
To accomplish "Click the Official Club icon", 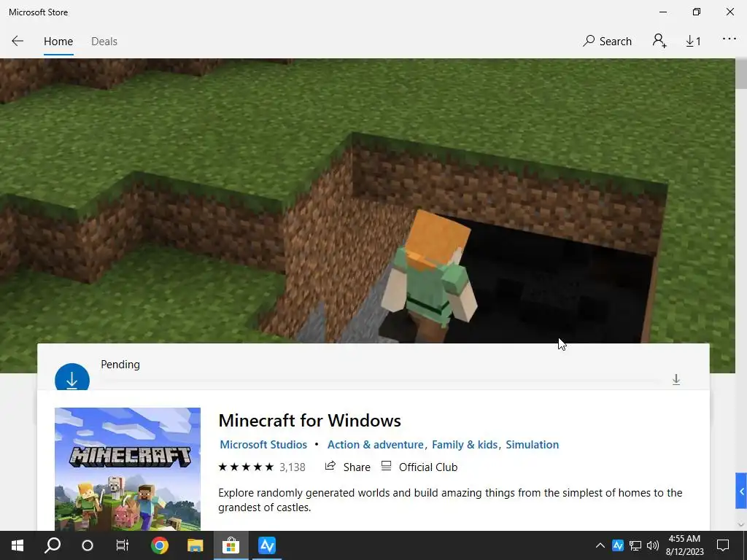I will point(387,466).
